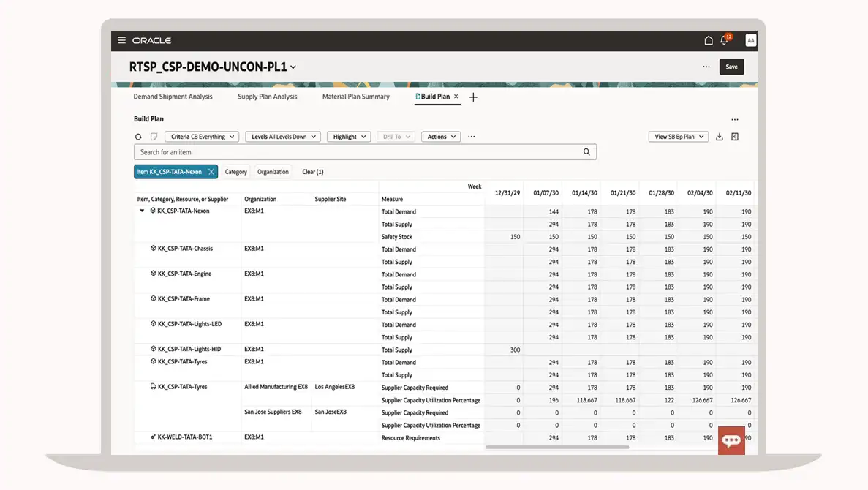
Task: Collapse the KK_CSP-TATA-Nexon tree row
Action: tap(143, 211)
